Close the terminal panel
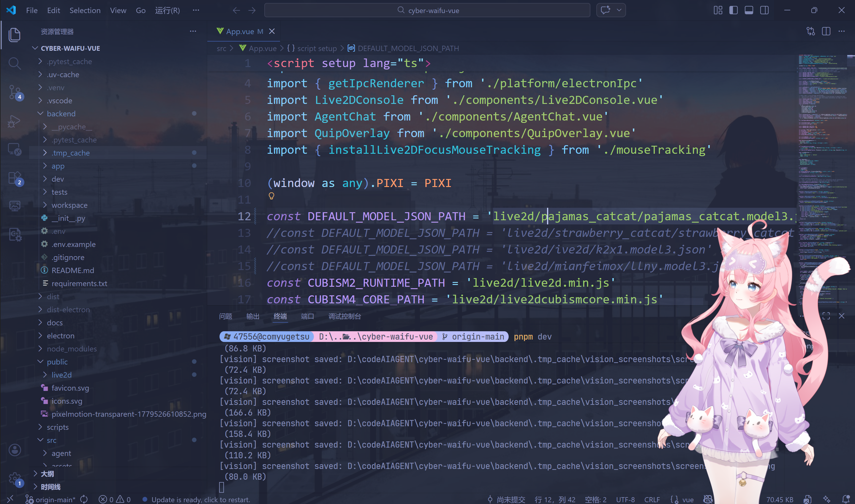 [x=841, y=316]
